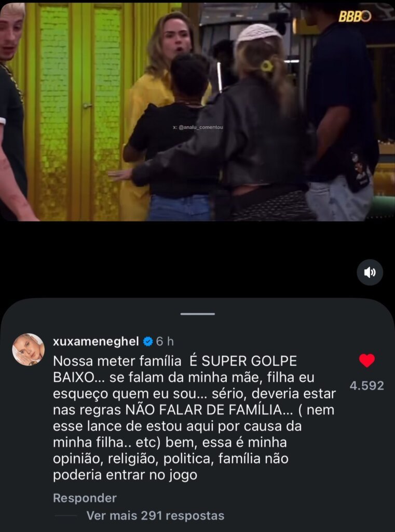This screenshot has width=395, height=532.
Task: Click the short line before Ver mais
Action: tap(66, 516)
